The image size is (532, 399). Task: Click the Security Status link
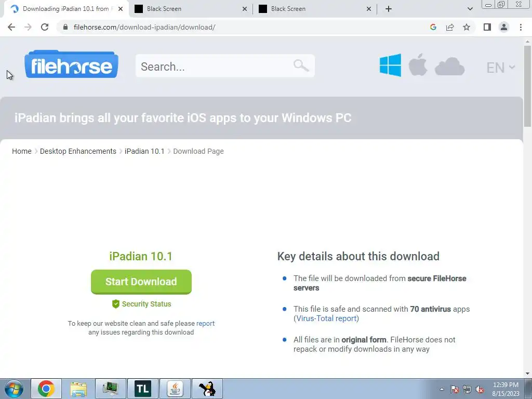pos(146,304)
